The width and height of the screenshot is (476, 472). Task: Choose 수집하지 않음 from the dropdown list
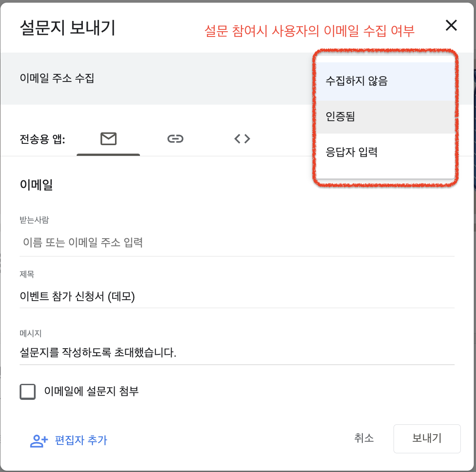[357, 81]
